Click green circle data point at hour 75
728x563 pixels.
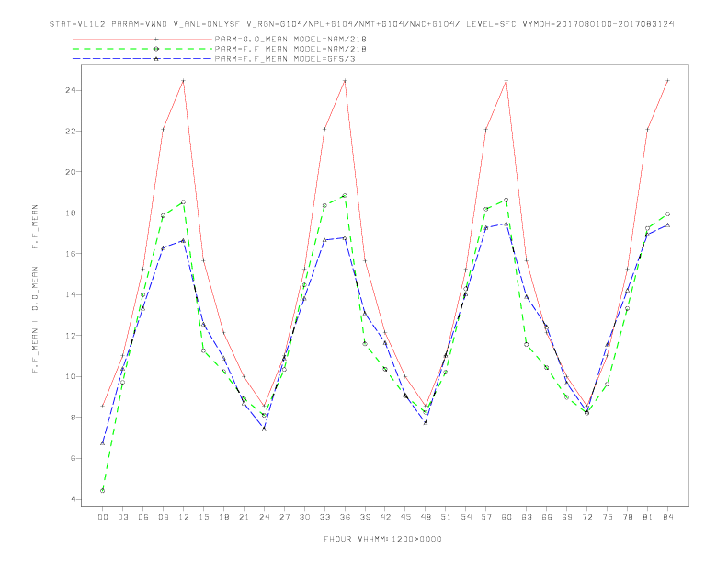[608, 385]
